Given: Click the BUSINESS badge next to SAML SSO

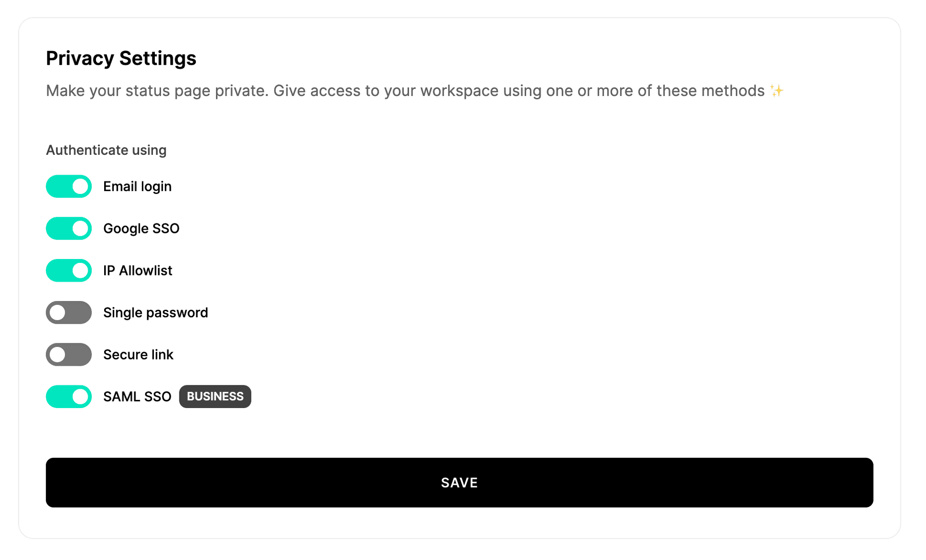Looking at the screenshot, I should click(215, 396).
